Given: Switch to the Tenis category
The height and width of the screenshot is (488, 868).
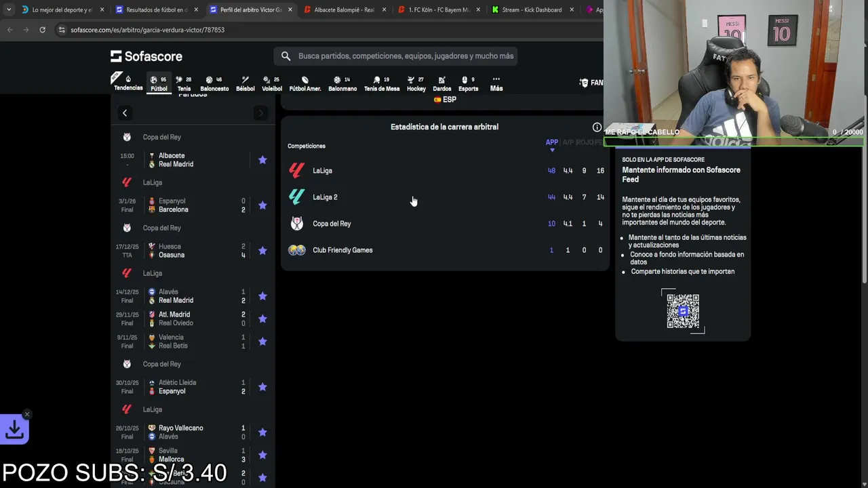Looking at the screenshot, I should point(184,83).
